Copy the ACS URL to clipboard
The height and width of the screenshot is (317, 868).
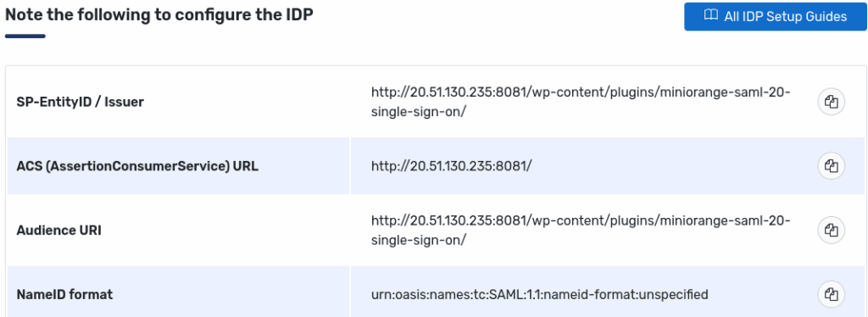[x=831, y=166]
